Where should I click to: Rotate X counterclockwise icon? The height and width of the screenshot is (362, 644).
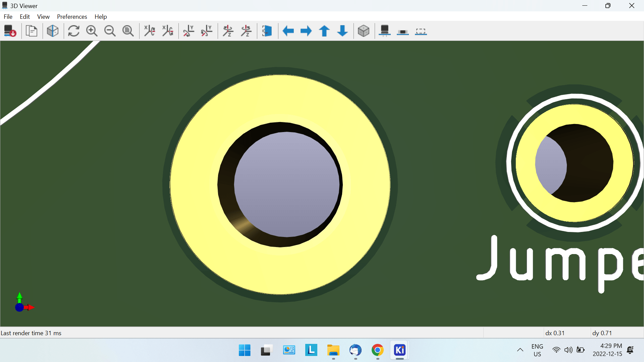tap(167, 31)
